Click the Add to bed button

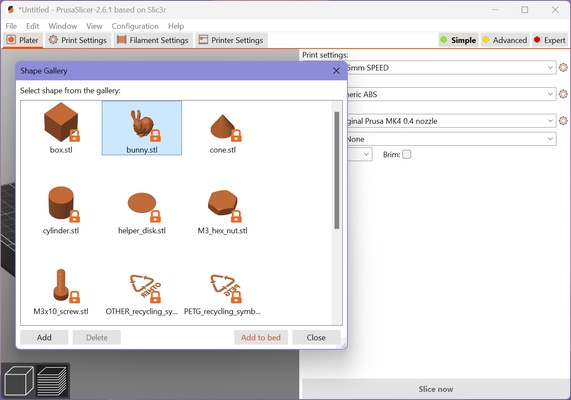tap(261, 337)
